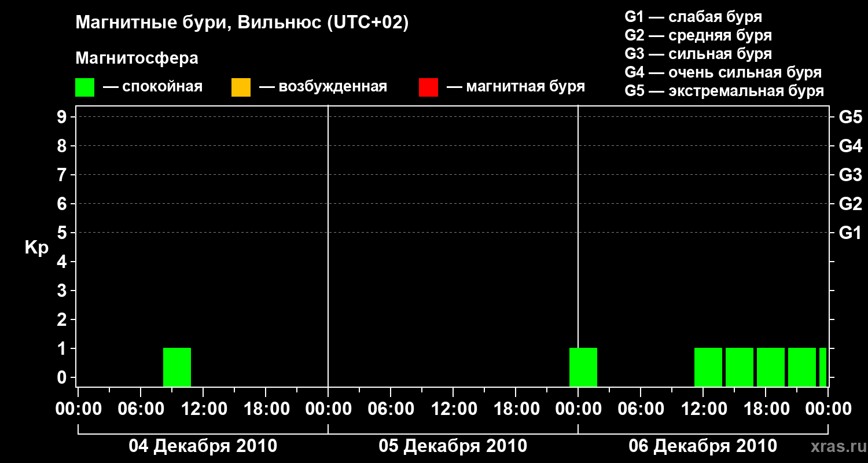Click '18:00' time label under 06 December

[766, 409]
